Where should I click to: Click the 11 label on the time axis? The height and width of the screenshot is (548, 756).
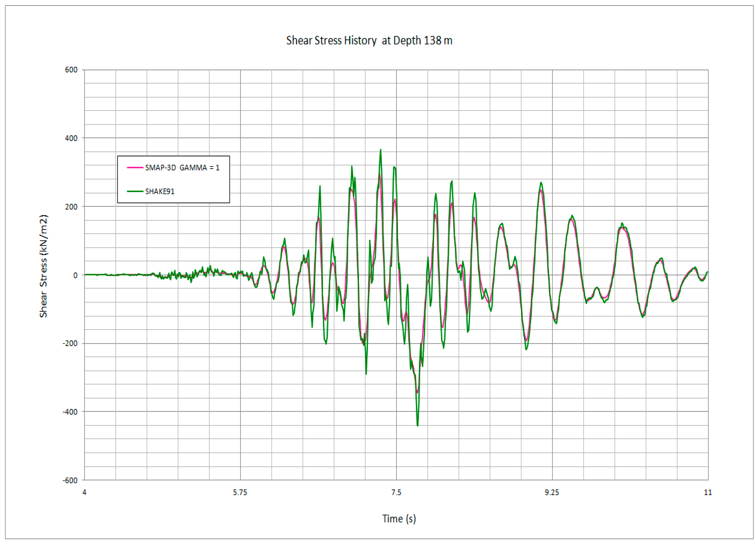[x=708, y=493]
